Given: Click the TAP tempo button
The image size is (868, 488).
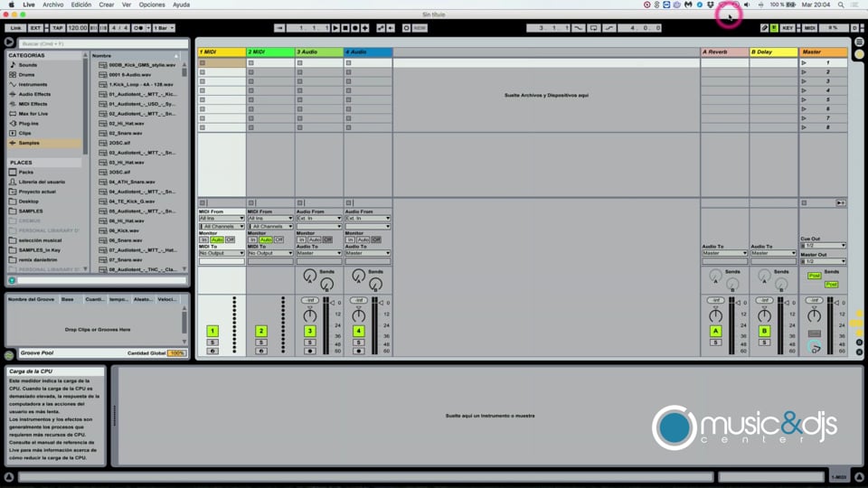Looking at the screenshot, I should tap(58, 28).
